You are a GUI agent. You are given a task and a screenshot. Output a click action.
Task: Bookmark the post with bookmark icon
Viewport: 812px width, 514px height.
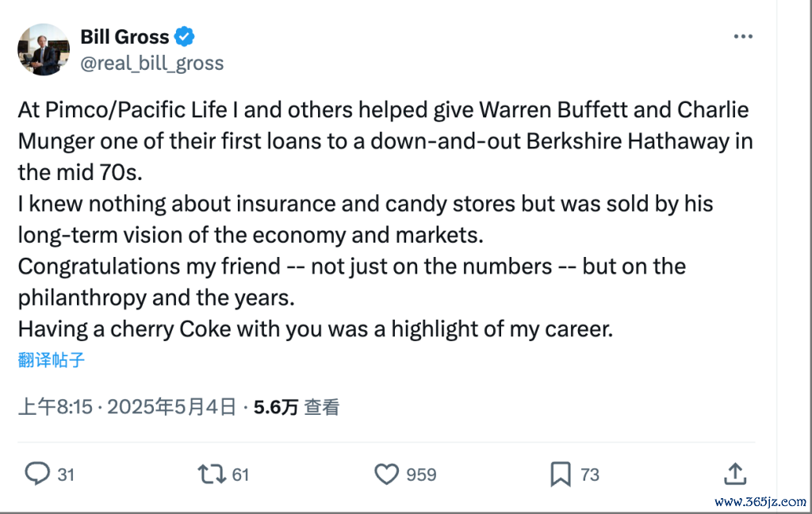[x=561, y=474]
